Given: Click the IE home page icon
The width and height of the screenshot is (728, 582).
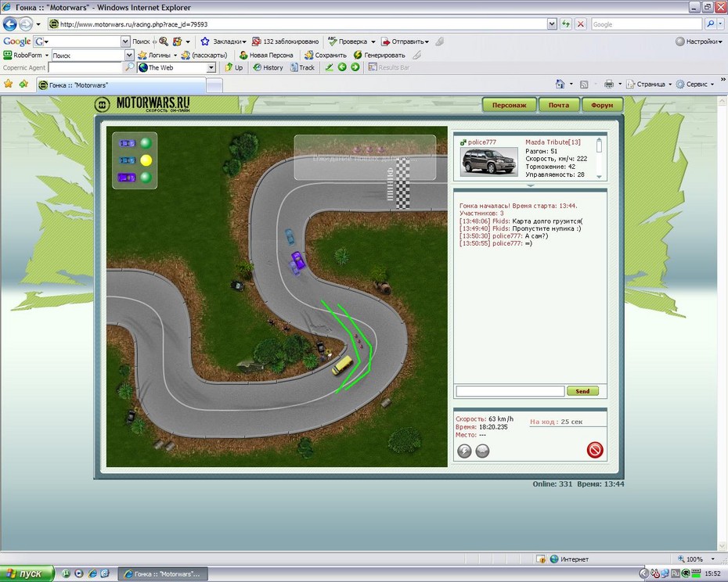Looking at the screenshot, I should [x=560, y=84].
